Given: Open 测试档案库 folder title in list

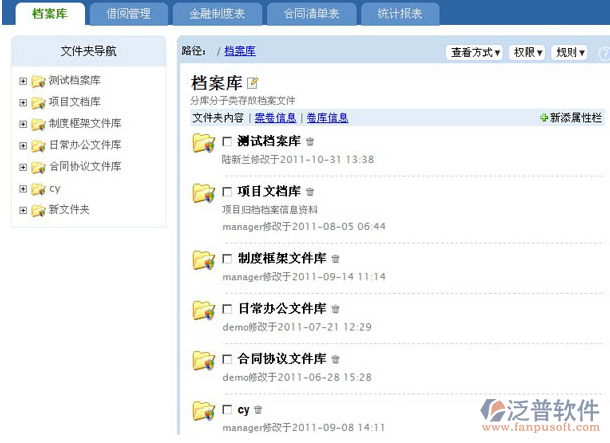Looking at the screenshot, I should [x=269, y=141].
